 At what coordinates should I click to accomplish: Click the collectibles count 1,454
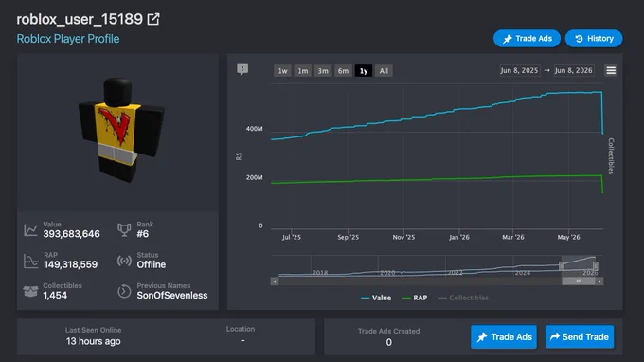pos(55,296)
